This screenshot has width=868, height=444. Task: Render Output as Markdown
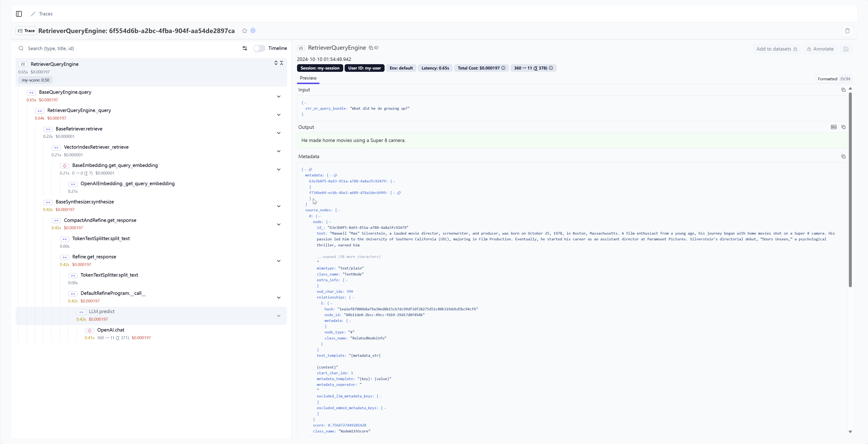click(834, 127)
